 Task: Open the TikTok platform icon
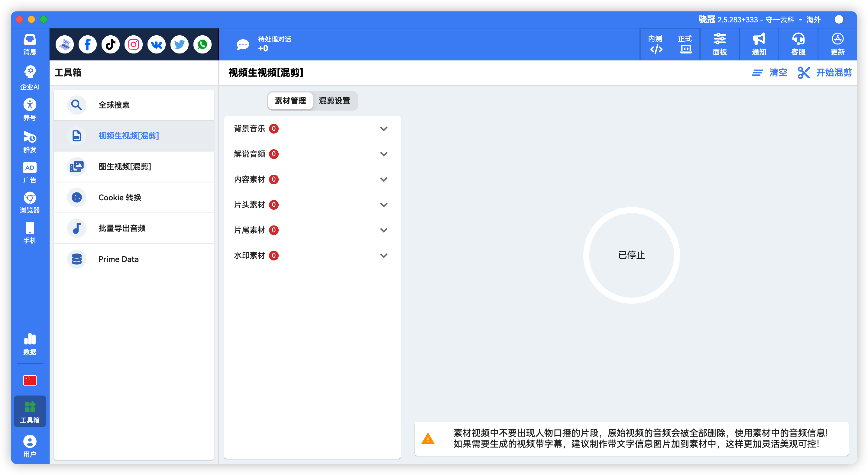pos(111,44)
